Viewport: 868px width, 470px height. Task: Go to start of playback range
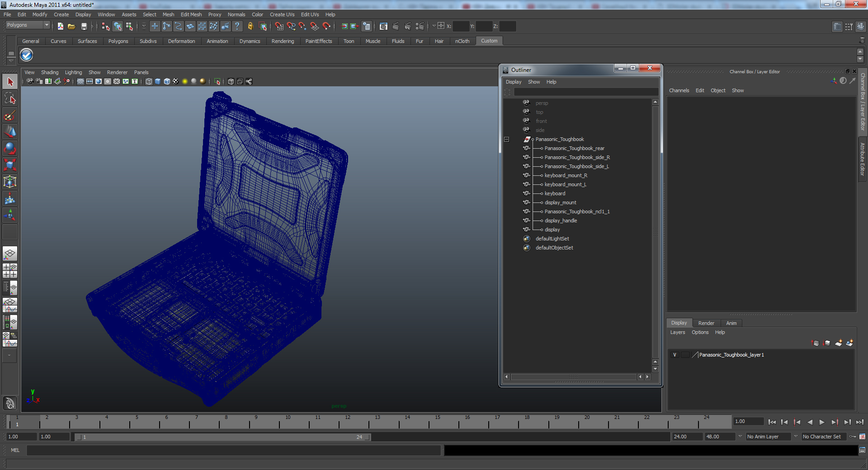pos(772,422)
